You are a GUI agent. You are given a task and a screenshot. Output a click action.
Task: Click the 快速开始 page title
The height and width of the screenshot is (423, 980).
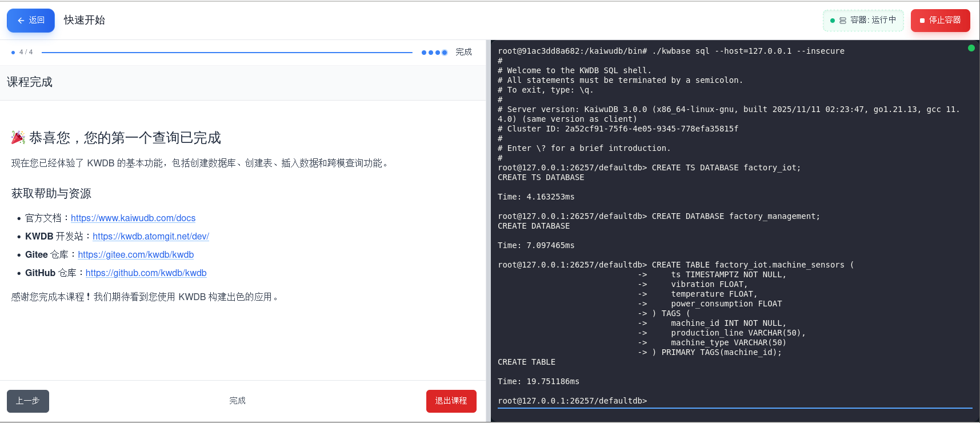(x=85, y=20)
